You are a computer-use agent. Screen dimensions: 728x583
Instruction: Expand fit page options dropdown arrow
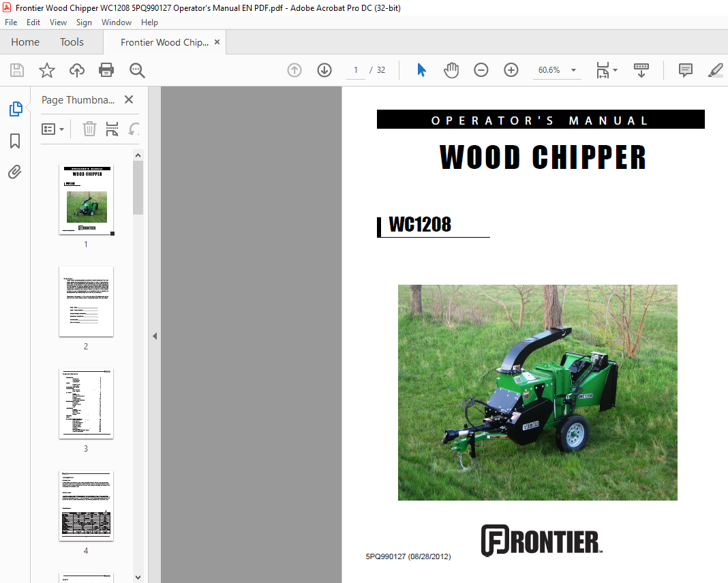(x=615, y=70)
